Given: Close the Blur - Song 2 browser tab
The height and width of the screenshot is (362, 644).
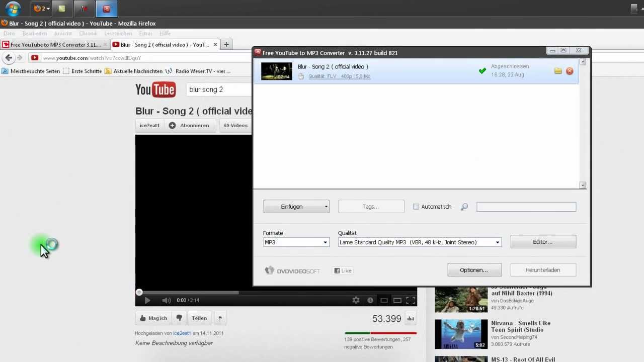Looking at the screenshot, I should pos(215,45).
